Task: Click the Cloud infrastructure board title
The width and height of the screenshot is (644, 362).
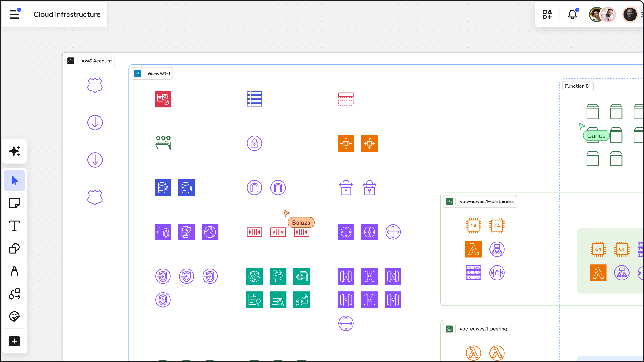Action: 67,14
